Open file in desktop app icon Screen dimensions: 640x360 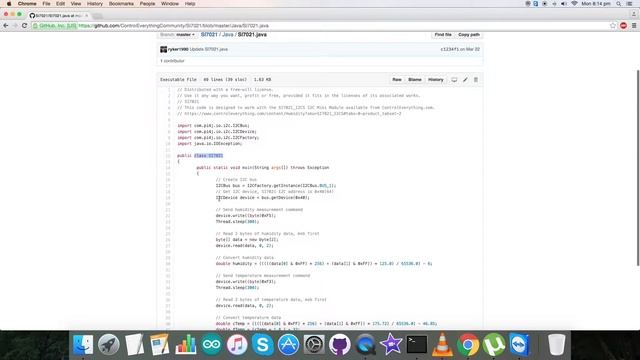(454, 80)
